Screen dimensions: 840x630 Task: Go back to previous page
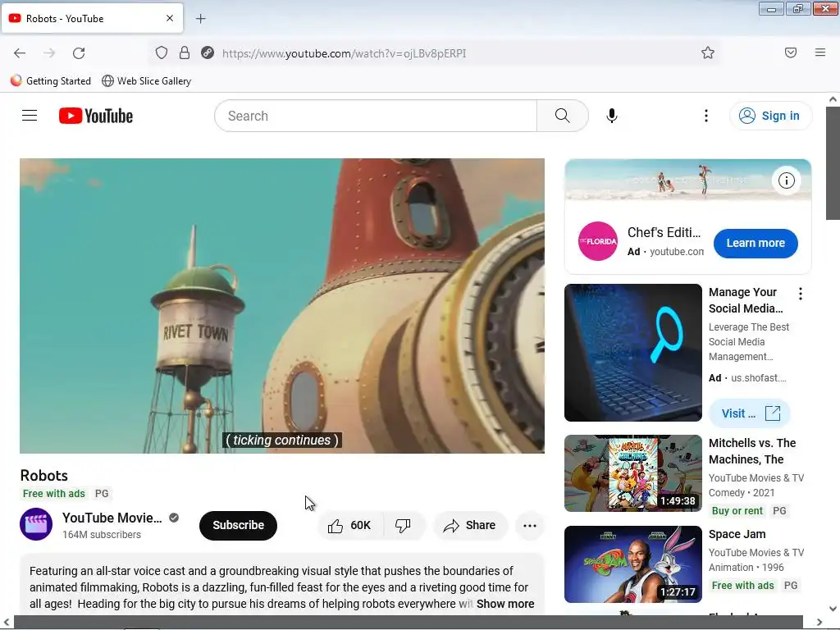20,53
